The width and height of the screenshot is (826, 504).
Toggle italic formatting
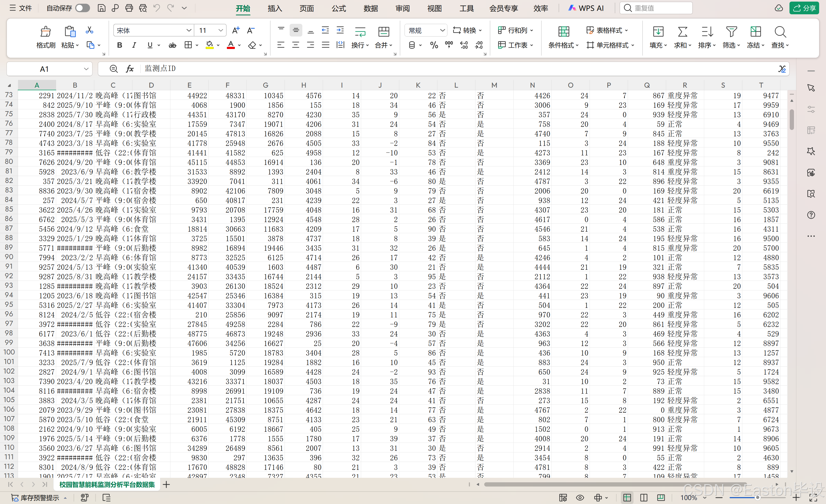134,45
